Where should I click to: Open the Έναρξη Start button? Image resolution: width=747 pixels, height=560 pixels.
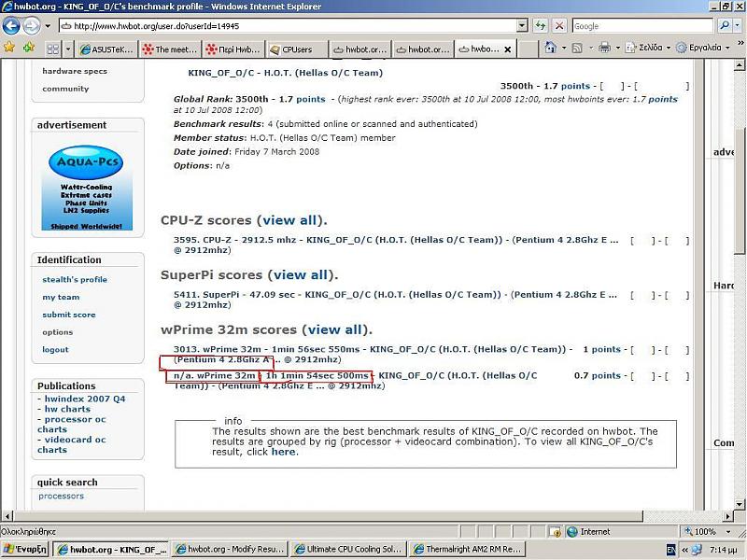[25, 549]
